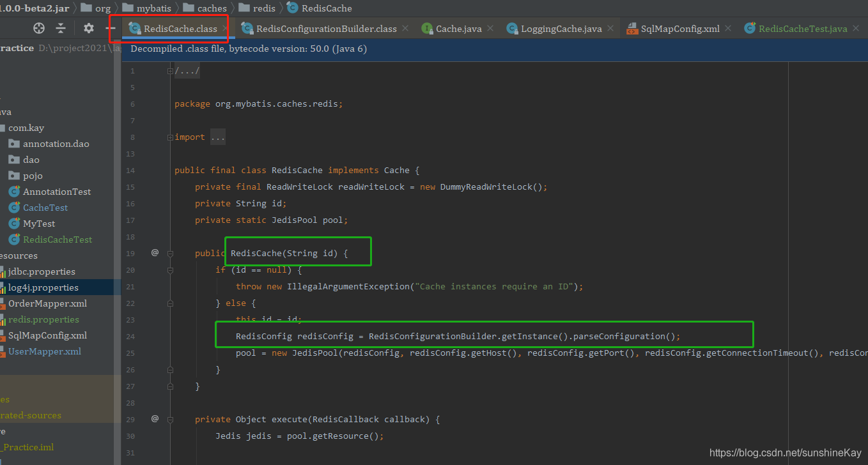The width and height of the screenshot is (868, 465).
Task: Click the SqlMapConfig.xml tab file icon
Action: (632, 29)
